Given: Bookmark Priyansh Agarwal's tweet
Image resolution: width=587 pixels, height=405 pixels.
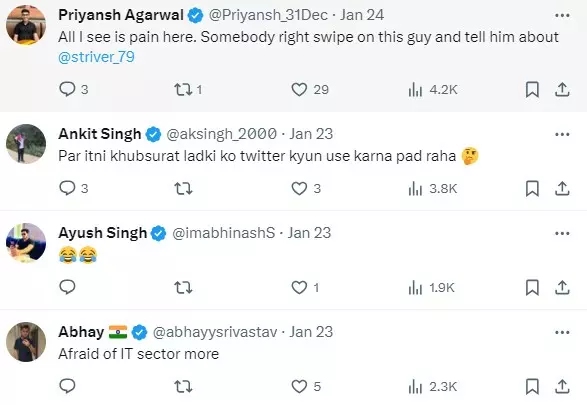Looking at the screenshot, I should [x=532, y=89].
